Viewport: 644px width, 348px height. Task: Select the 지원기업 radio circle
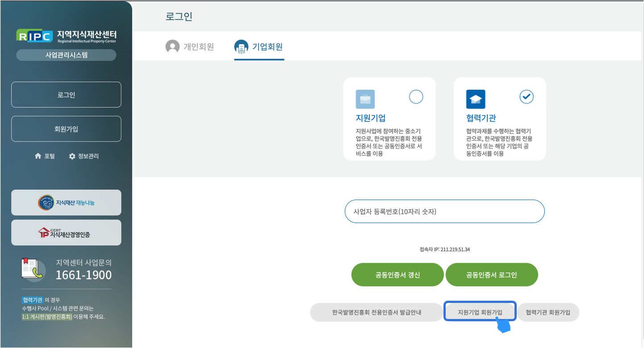[416, 97]
